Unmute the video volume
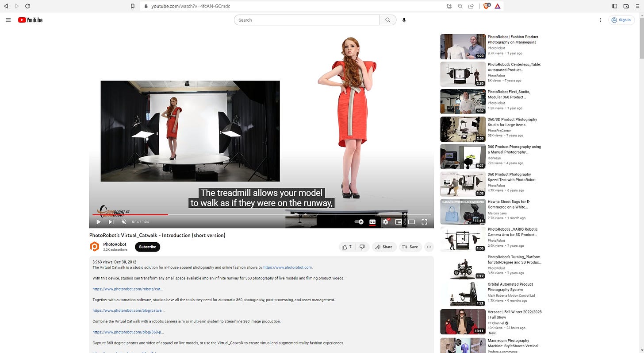The width and height of the screenshot is (644, 353). click(x=124, y=222)
